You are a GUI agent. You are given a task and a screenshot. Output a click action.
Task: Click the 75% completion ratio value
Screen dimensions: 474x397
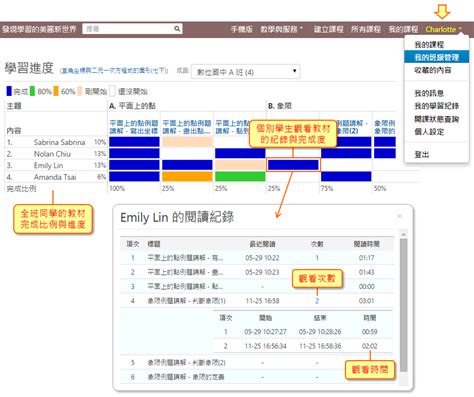pos(327,188)
